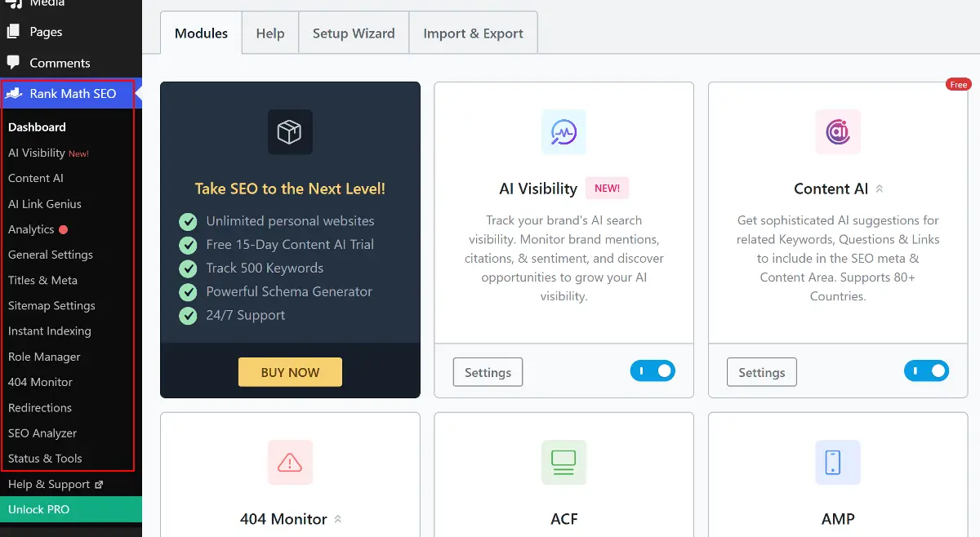Expand details arrow beside Content AI title
Image resolution: width=980 pixels, height=537 pixels.
(880, 189)
